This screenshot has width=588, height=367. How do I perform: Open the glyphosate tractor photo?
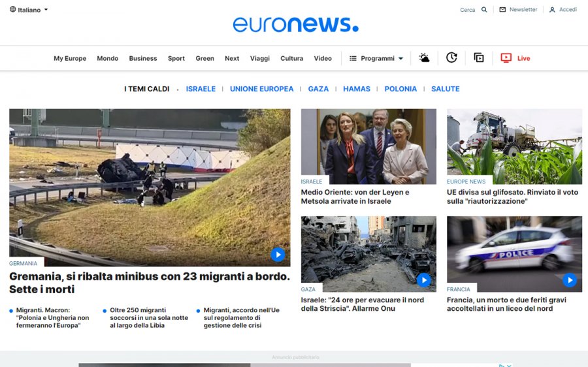(x=515, y=146)
